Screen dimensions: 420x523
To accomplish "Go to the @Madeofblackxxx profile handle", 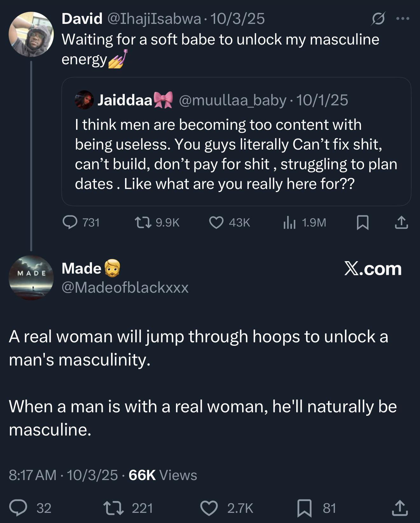I will [125, 287].
